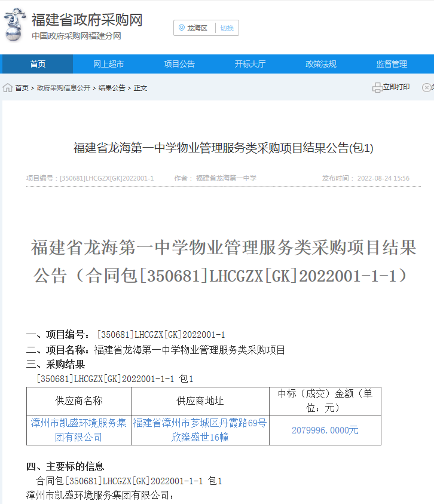Click the circled X close icon at right

coord(426,87)
